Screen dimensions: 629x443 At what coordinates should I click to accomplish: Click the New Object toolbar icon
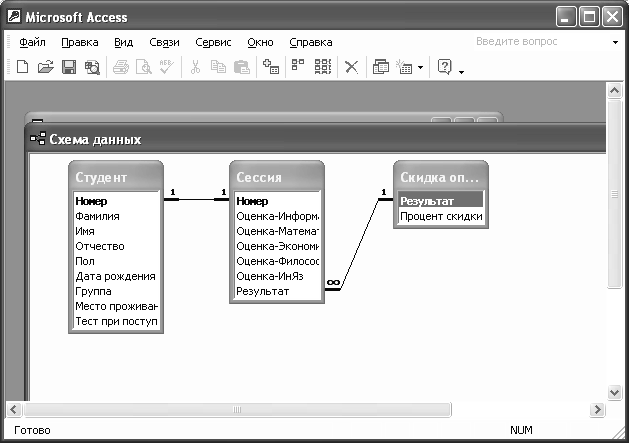click(404, 67)
